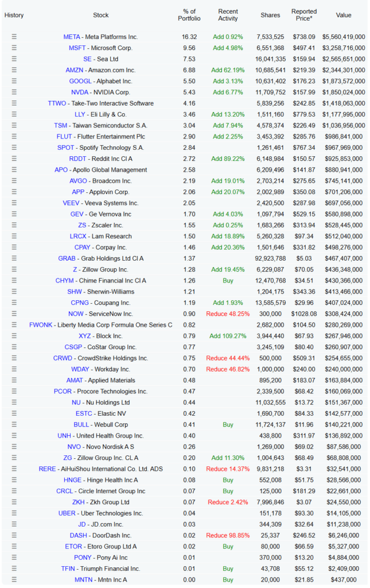
Task: Select reported price $779.53 for Eli Lilly
Action: click(304, 114)
